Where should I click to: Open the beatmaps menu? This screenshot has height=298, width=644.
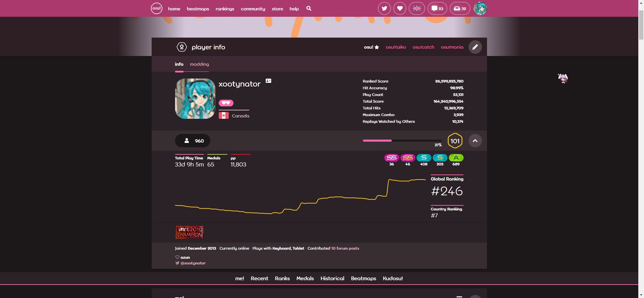point(198,9)
